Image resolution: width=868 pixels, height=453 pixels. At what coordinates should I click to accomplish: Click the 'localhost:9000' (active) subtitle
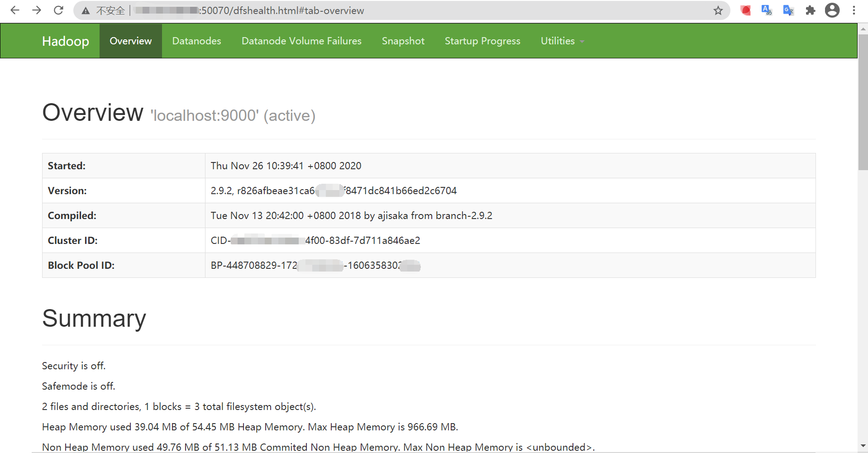[x=233, y=115]
